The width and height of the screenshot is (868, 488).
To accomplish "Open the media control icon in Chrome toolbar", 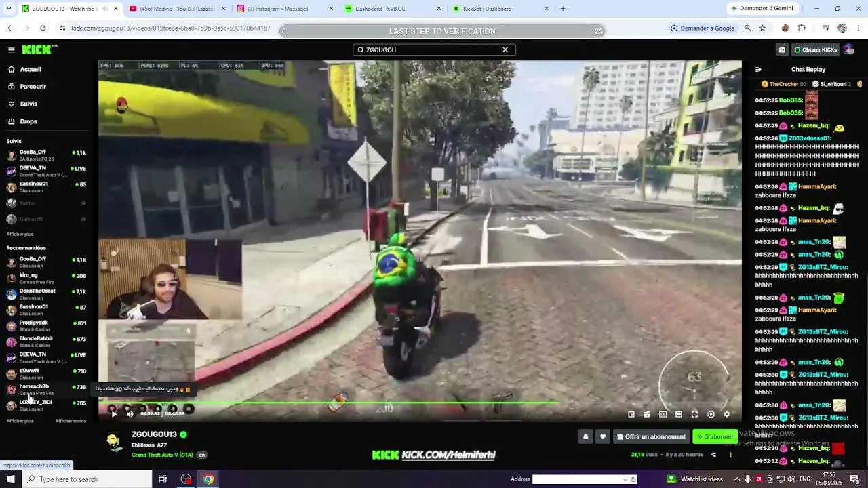I will 825,28.
